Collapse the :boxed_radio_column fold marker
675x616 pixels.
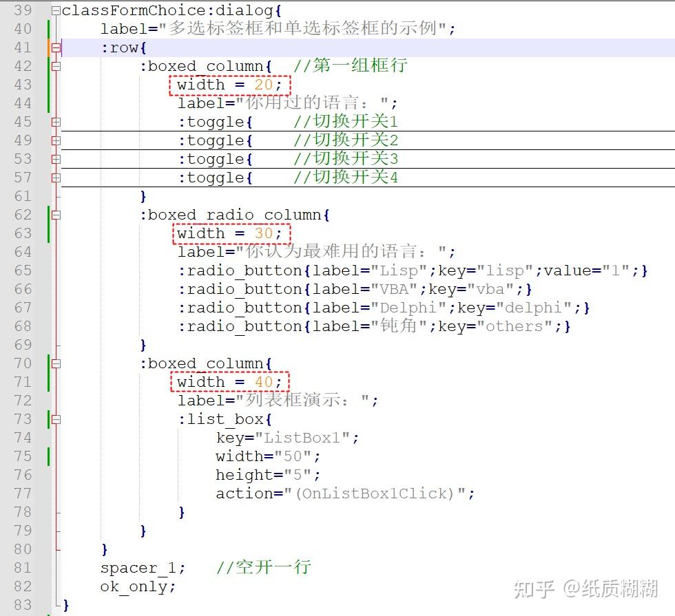tap(55, 215)
